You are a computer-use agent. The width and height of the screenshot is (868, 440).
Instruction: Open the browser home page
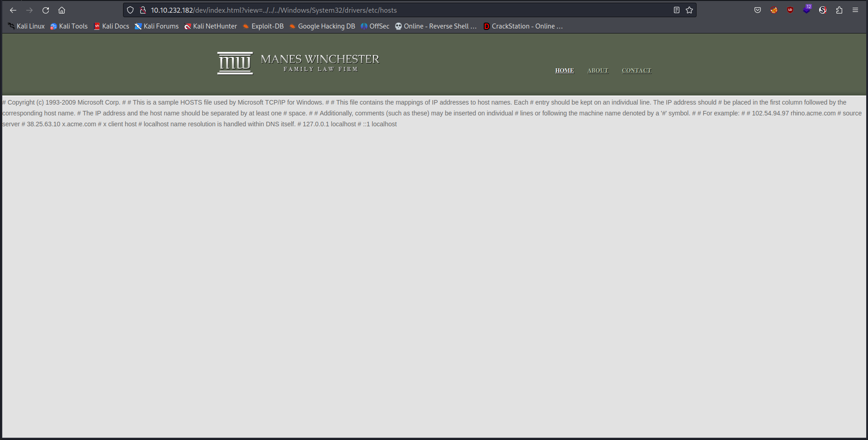(x=62, y=10)
